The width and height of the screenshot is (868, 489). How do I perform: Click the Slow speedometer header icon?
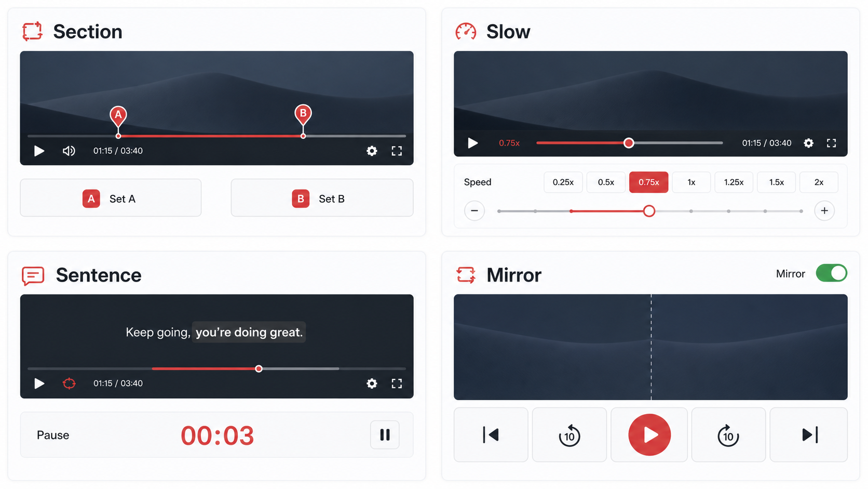pos(466,31)
